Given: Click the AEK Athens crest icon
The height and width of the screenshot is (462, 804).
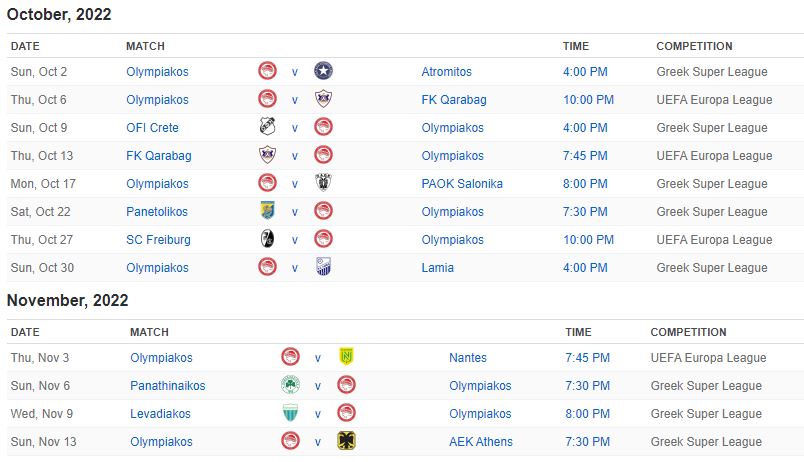Looking at the screenshot, I should coord(346,441).
